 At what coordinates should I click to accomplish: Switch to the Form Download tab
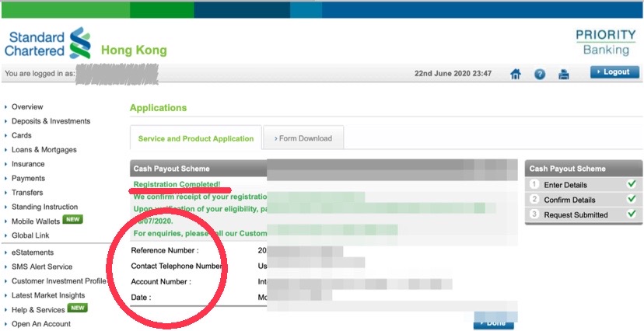click(303, 138)
